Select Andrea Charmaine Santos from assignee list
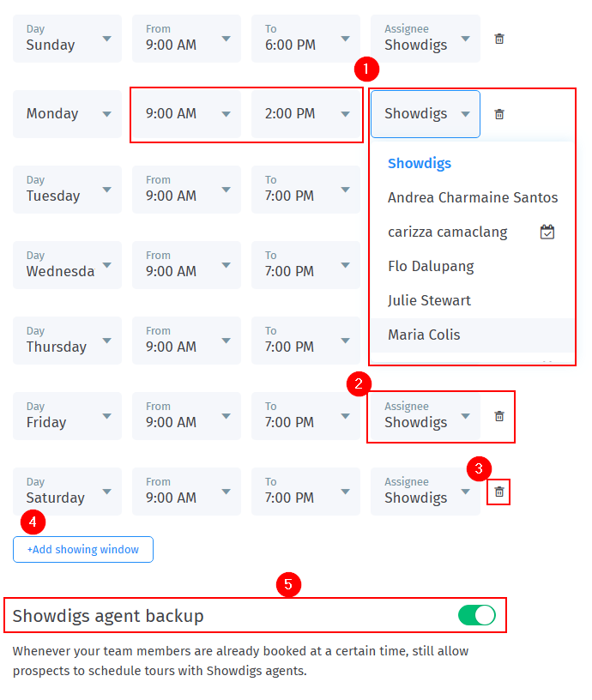This screenshot has height=700, width=592. click(x=473, y=197)
